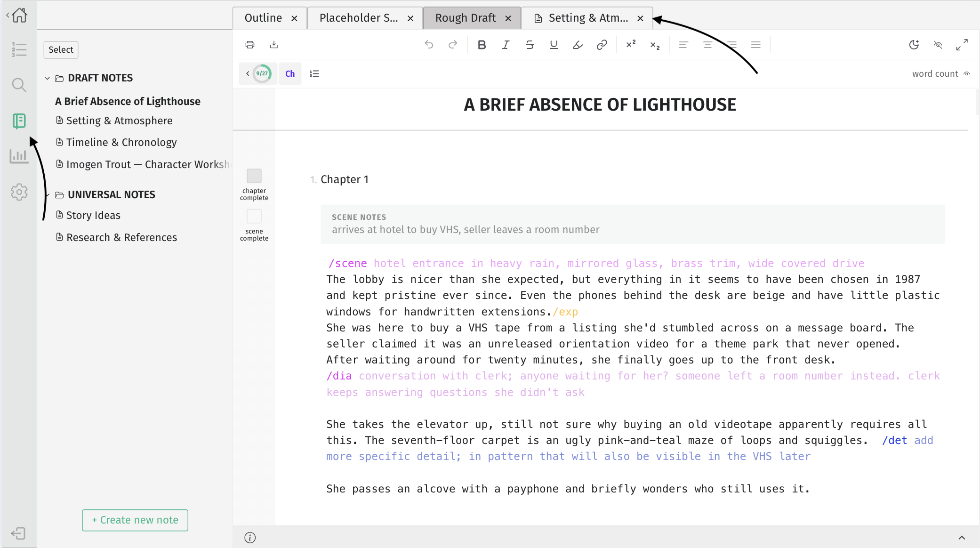Redo the last edit
This screenshot has height=548, width=980.
click(453, 45)
